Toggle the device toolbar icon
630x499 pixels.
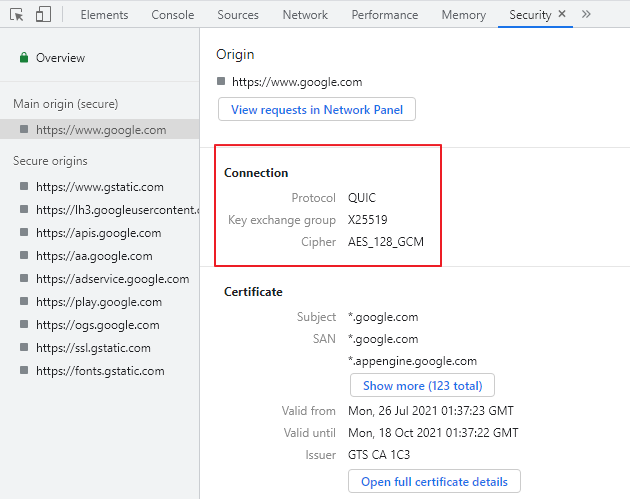[x=43, y=15]
